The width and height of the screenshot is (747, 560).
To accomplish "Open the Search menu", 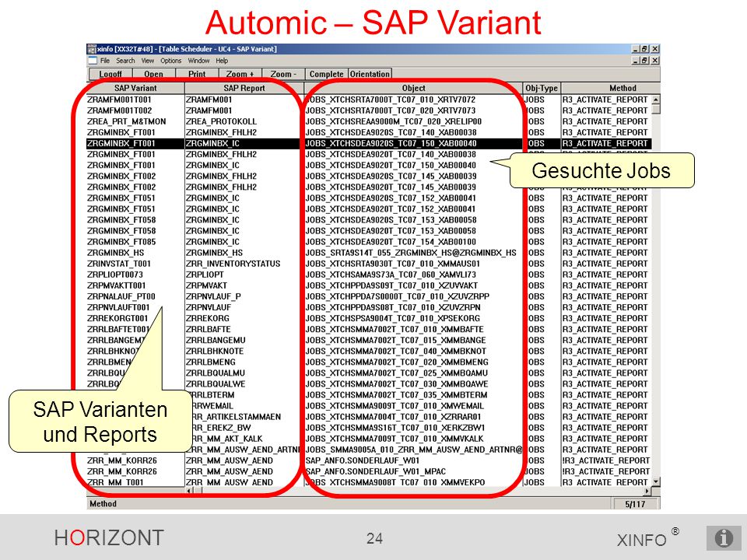I will pyautogui.click(x=125, y=61).
